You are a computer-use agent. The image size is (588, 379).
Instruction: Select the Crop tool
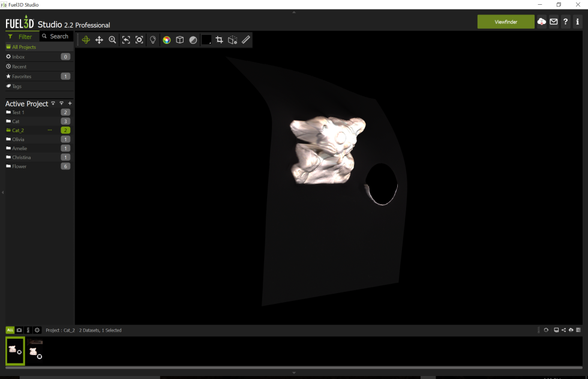click(219, 40)
